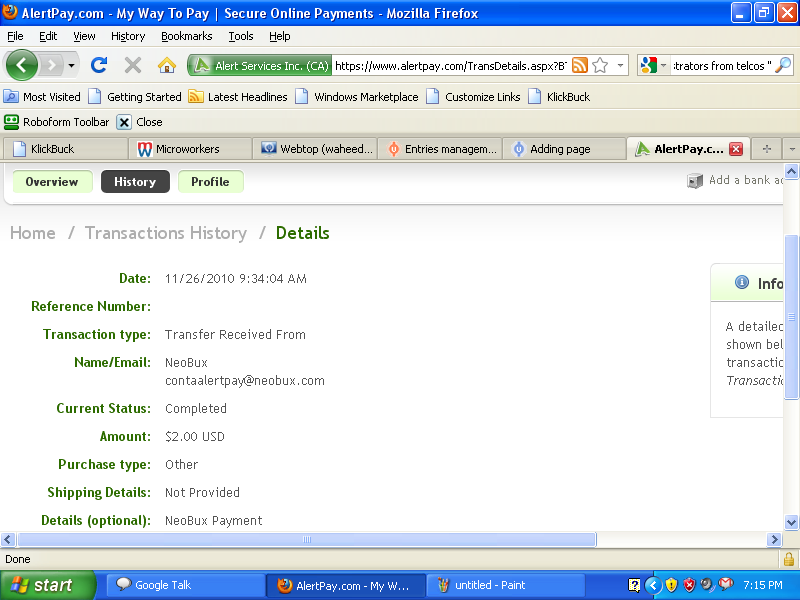Click the horizontal scrollbar thumb
Viewport: 800px width, 600px height.
coord(307,539)
